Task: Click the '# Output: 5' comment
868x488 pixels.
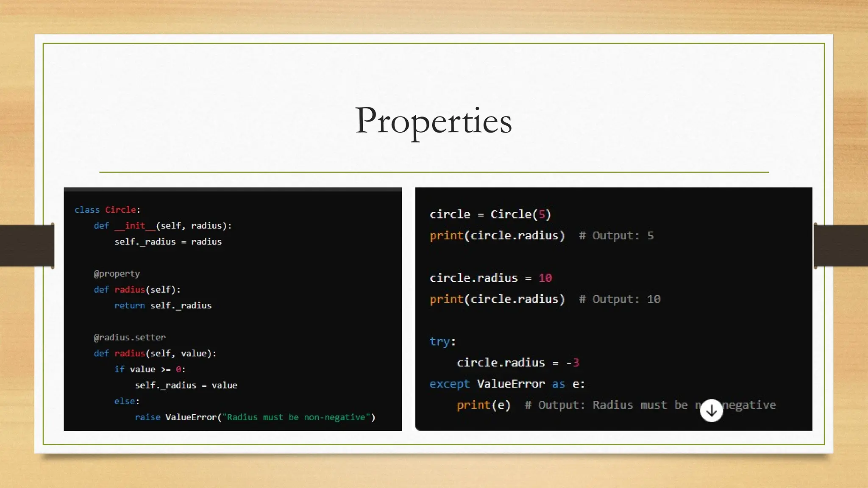Action: coord(616,236)
